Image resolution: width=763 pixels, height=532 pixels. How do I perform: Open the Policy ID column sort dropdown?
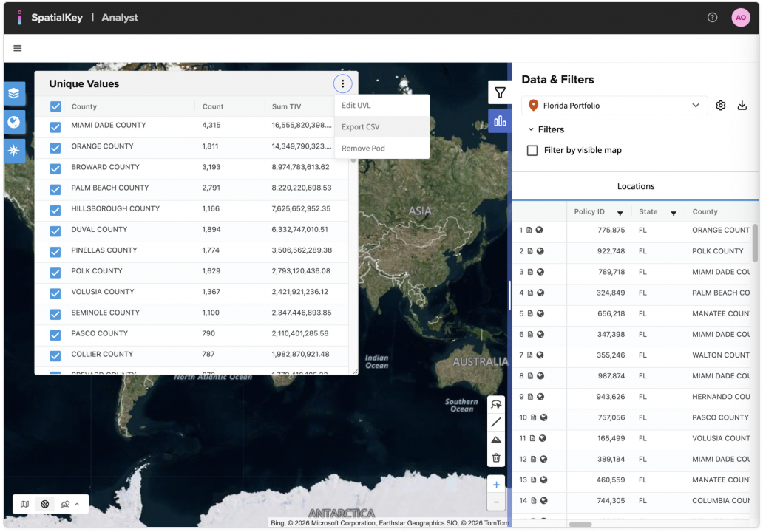coord(620,213)
